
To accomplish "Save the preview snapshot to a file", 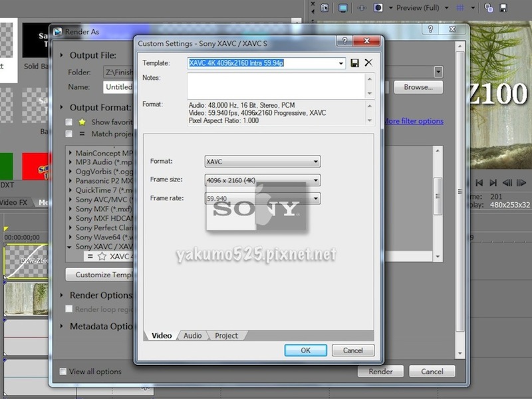I will pyautogui.click(x=503, y=8).
